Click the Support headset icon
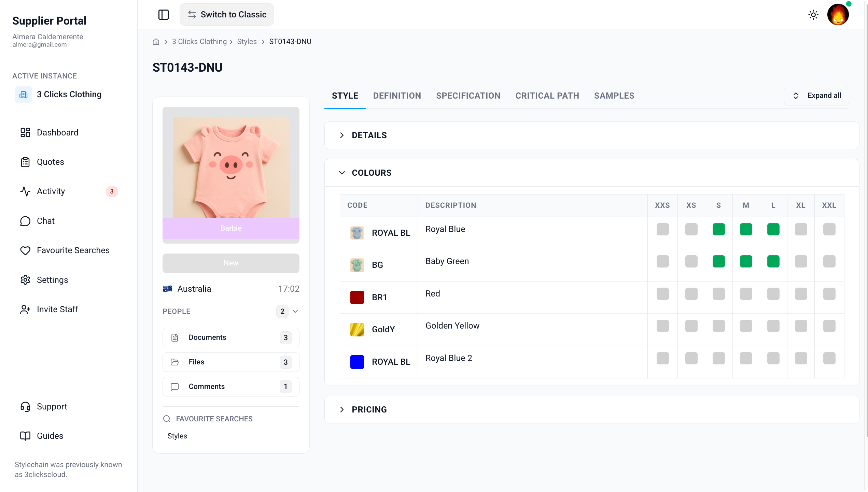Viewport: 868px width, 492px height. 25,406
